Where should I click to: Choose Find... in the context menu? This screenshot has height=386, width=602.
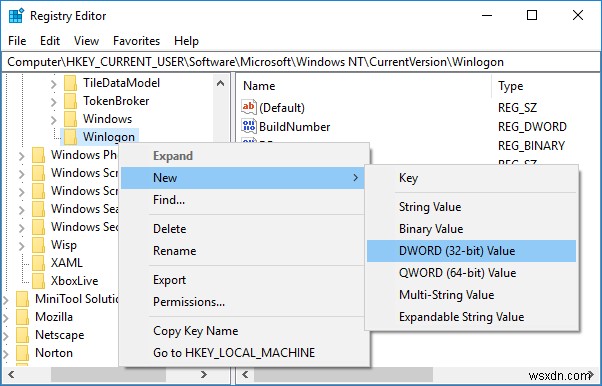coord(242,200)
